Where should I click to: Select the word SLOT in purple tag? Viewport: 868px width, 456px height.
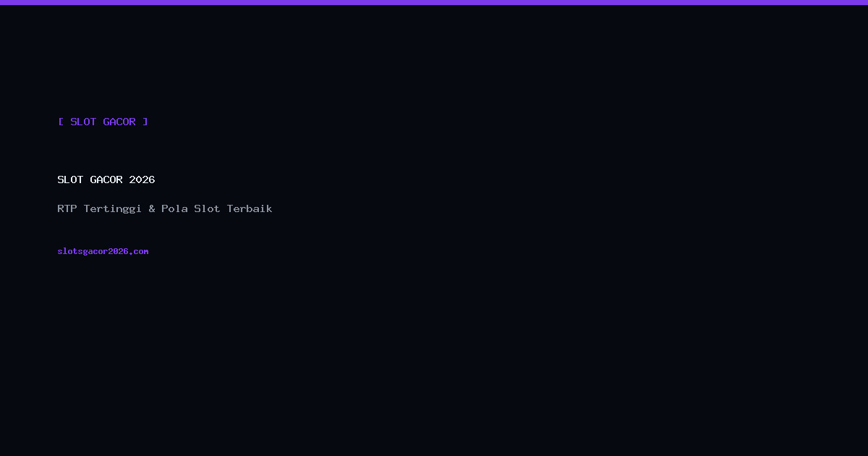(x=83, y=122)
